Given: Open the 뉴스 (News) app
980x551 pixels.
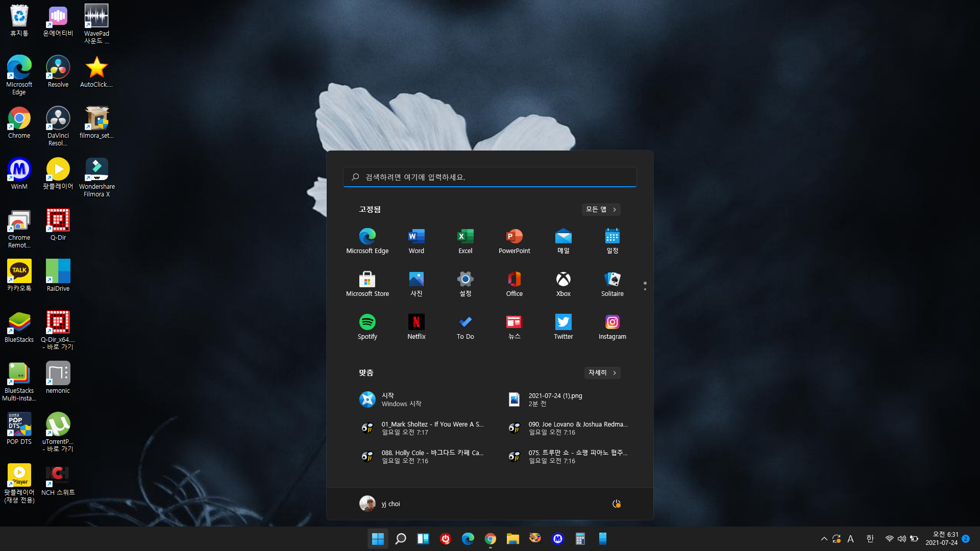Looking at the screenshot, I should coord(514,327).
